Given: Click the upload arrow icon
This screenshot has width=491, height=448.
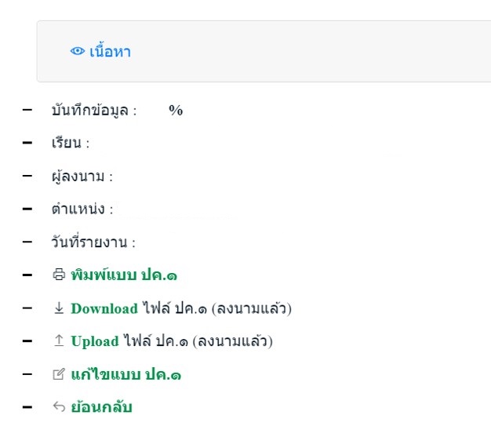Looking at the screenshot, I should coord(59,341).
